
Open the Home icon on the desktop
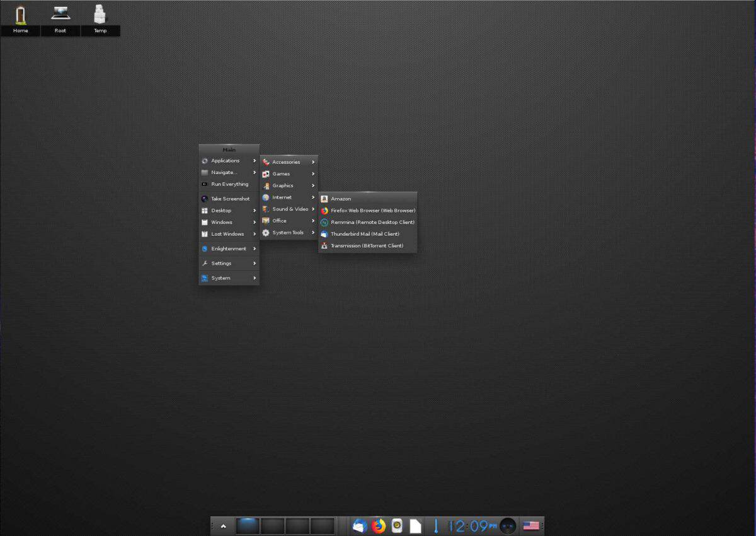(20, 14)
